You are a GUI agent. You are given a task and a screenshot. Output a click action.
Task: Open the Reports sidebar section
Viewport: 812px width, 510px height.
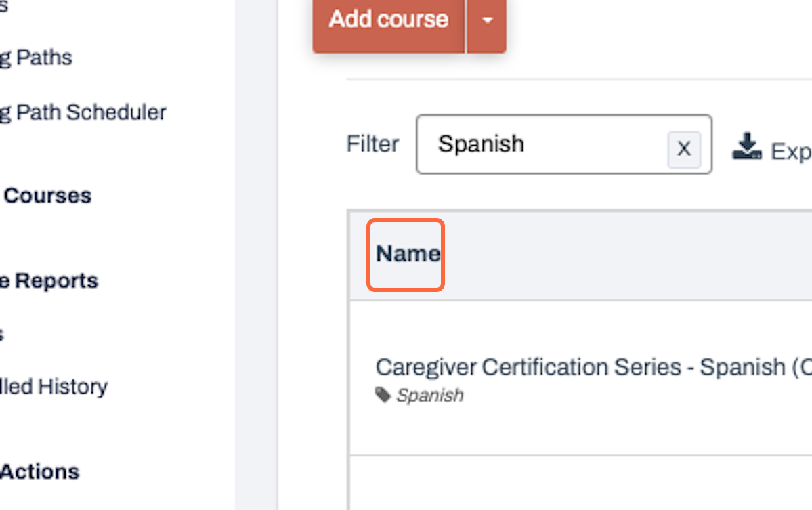pos(51,280)
